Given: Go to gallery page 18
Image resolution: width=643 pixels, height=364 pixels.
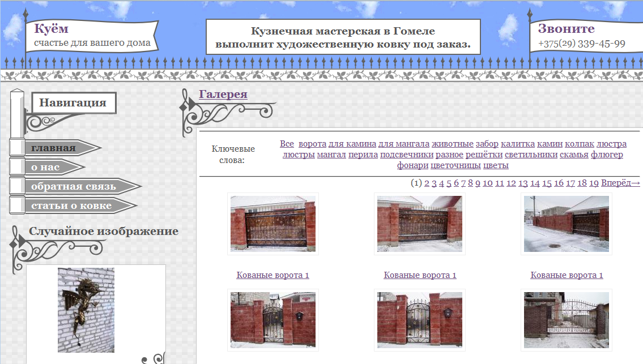Looking at the screenshot, I should tap(582, 183).
